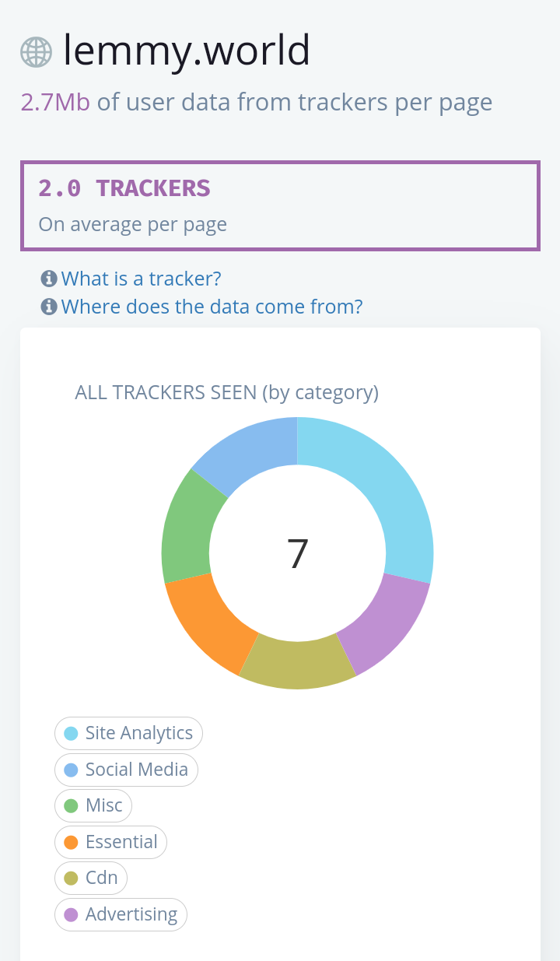Screen dimensions: 560x961
Task: Toggle the Misc legend pill
Action: click(93, 805)
